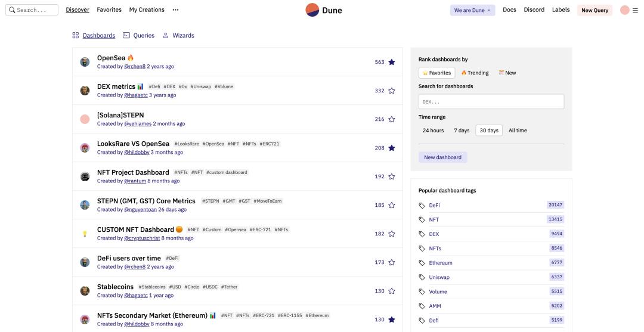Click the search magnifier icon

click(11, 10)
